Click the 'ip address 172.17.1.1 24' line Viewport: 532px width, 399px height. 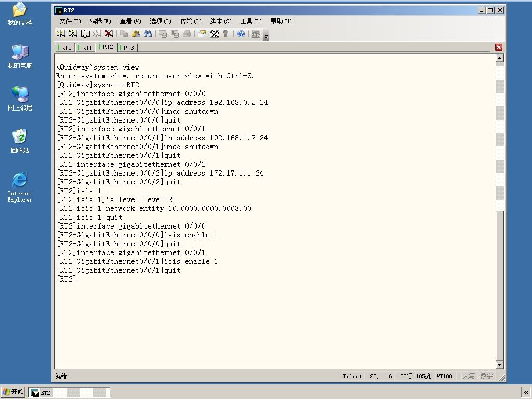click(160, 173)
